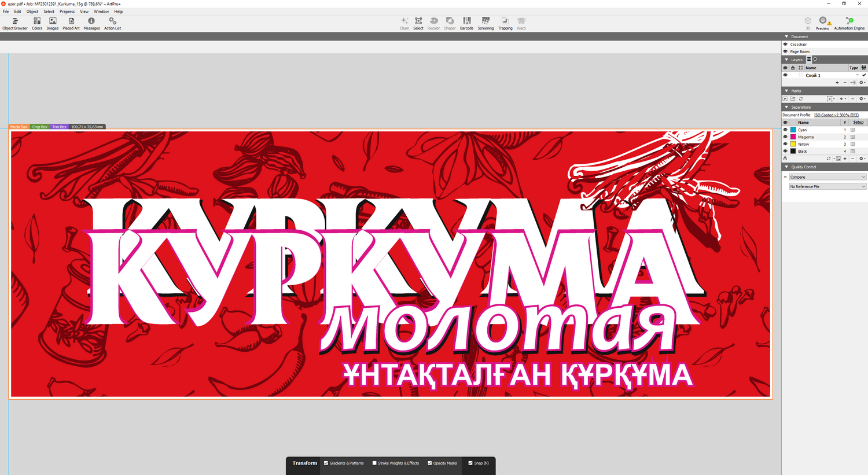Choose the Warp tool

(521, 24)
